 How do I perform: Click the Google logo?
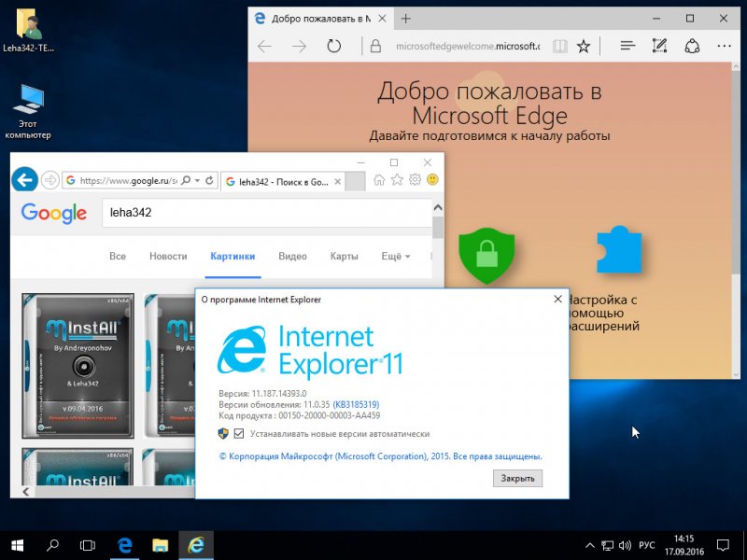pyautogui.click(x=54, y=213)
